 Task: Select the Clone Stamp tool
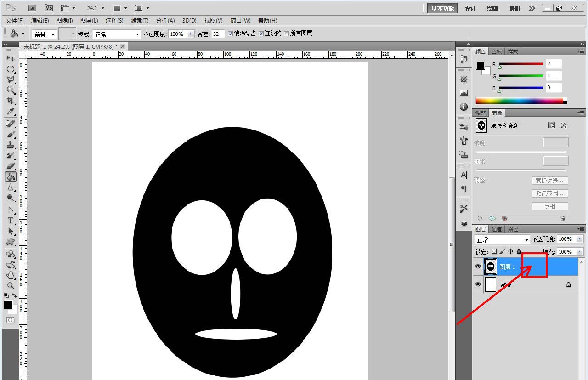(x=10, y=145)
